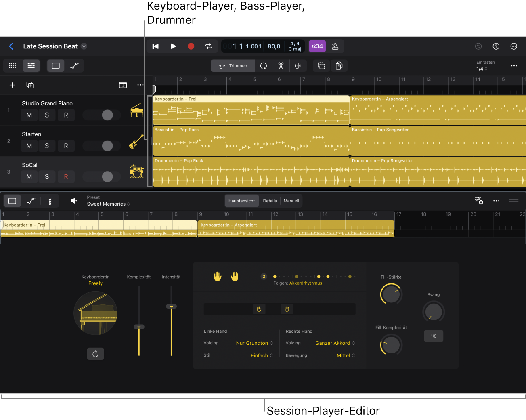Click the Fill-Stärke knob
This screenshot has width=526, height=420.
pos(391,294)
